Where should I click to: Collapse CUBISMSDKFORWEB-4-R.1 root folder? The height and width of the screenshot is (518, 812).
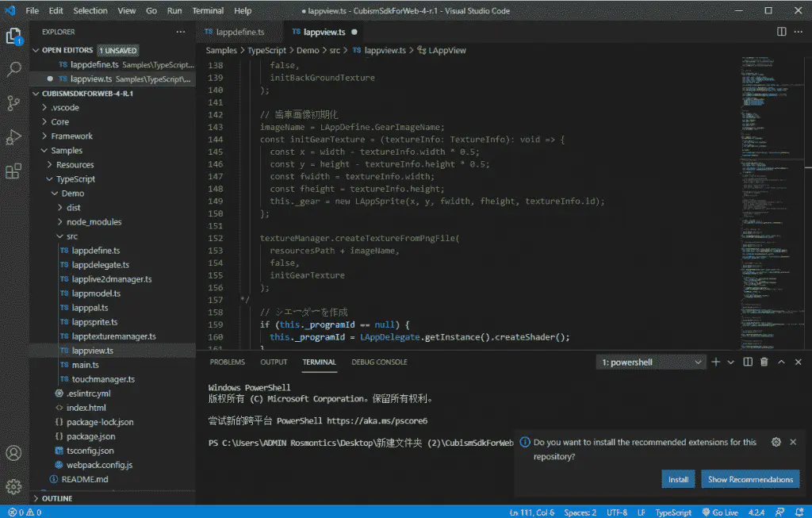point(36,94)
